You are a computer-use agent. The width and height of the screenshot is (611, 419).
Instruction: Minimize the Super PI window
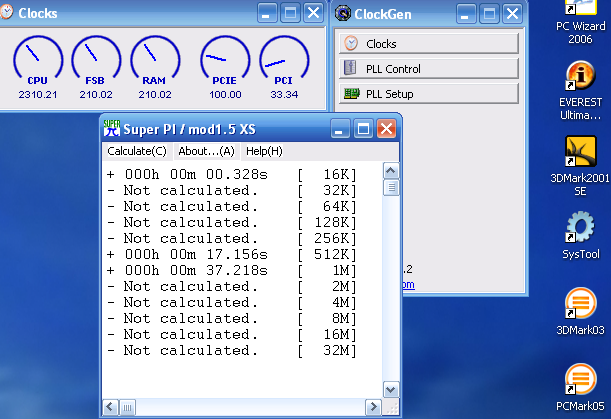tap(340, 129)
